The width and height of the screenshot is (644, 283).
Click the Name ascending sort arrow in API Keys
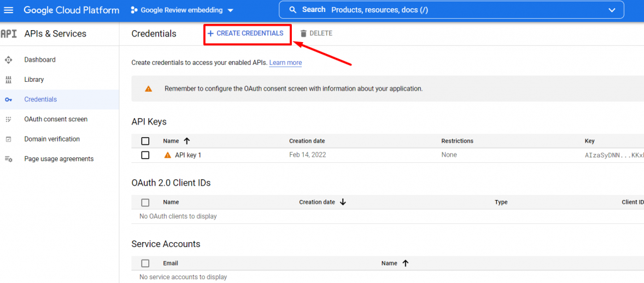click(x=187, y=141)
